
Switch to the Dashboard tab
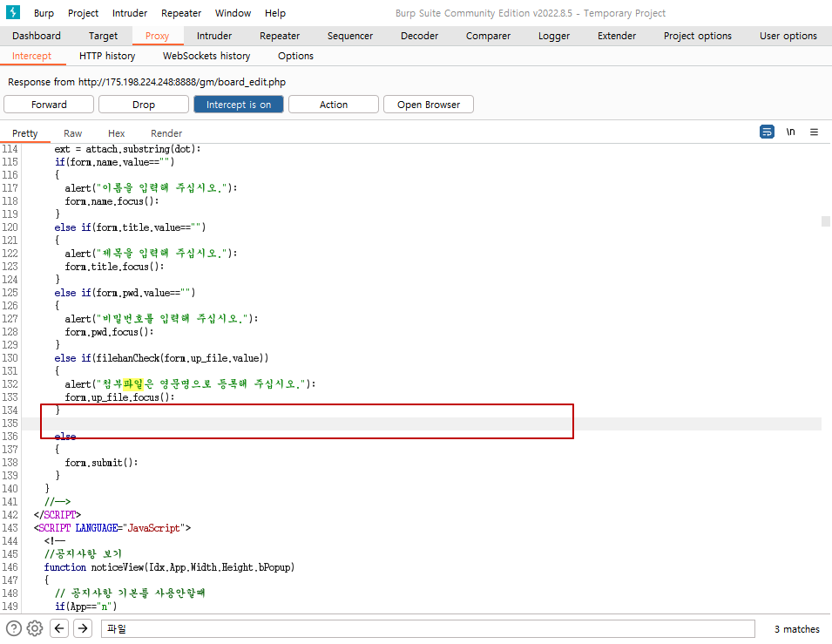click(37, 36)
